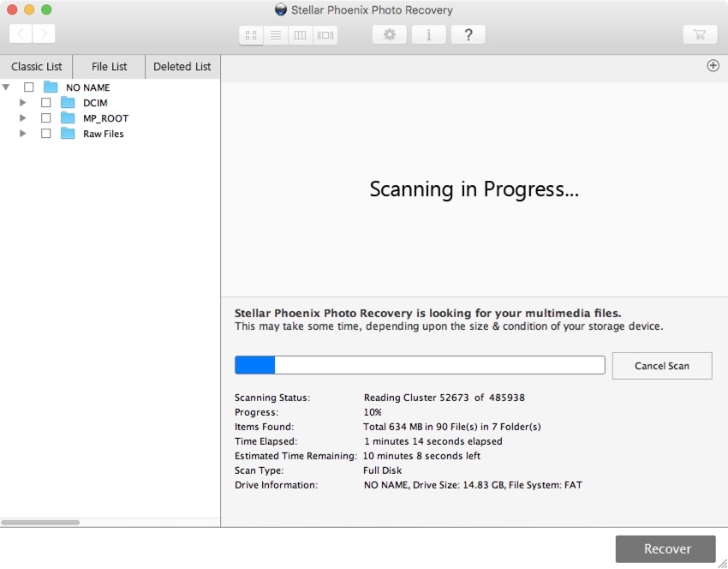Click the Raw Files folder icon
This screenshot has height=569, width=728.
pyautogui.click(x=68, y=134)
